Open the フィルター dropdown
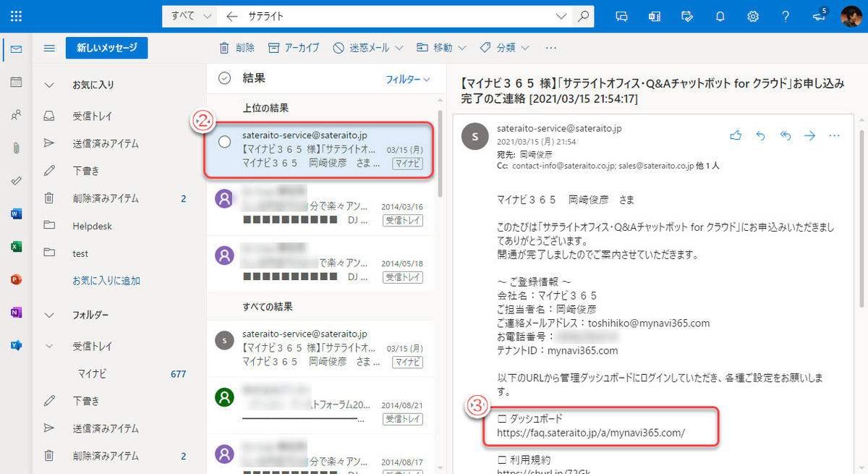 pyautogui.click(x=408, y=79)
